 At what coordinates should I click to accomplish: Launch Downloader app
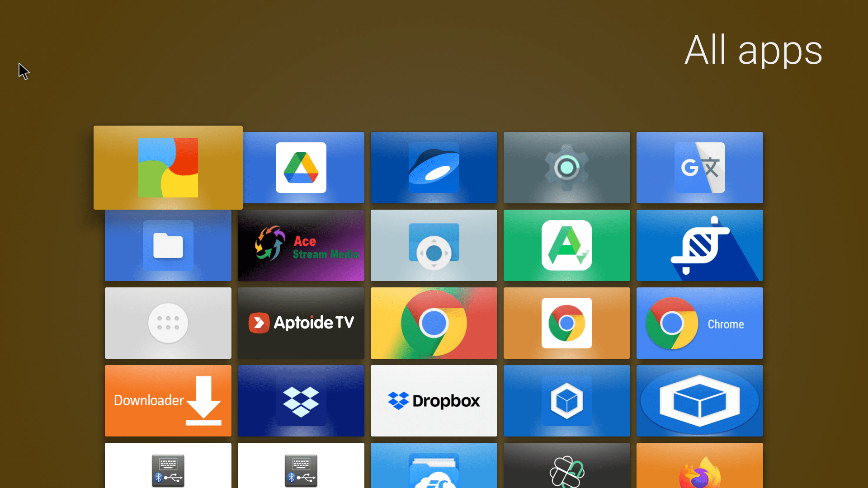coord(168,400)
